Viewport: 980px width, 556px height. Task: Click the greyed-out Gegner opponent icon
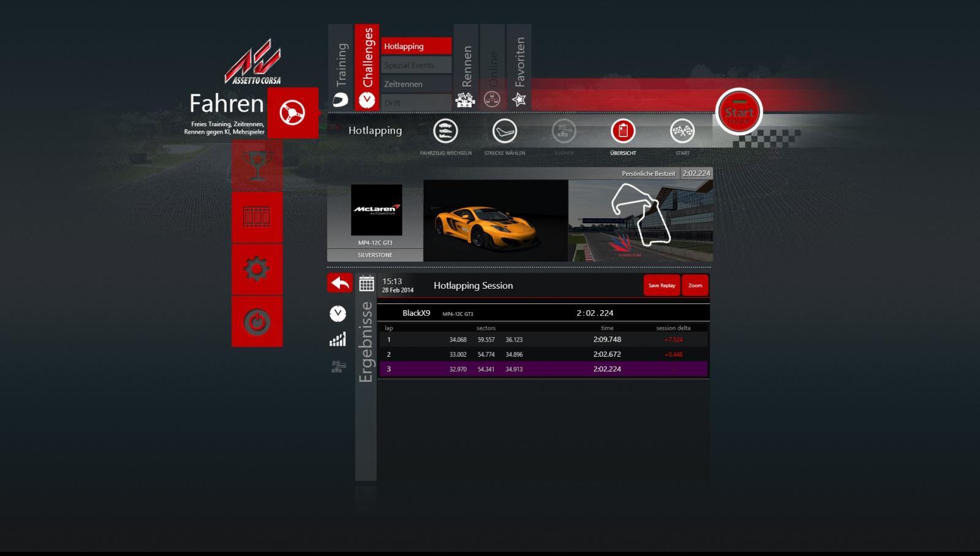(x=563, y=131)
